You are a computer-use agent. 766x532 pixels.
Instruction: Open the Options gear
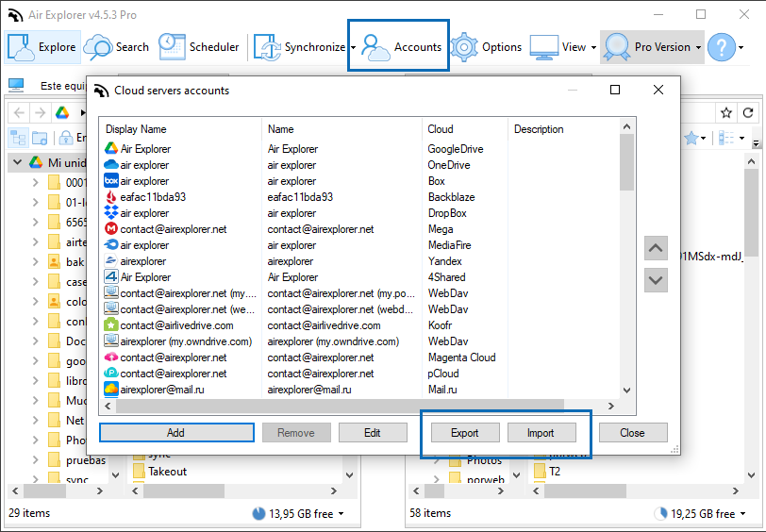486,47
